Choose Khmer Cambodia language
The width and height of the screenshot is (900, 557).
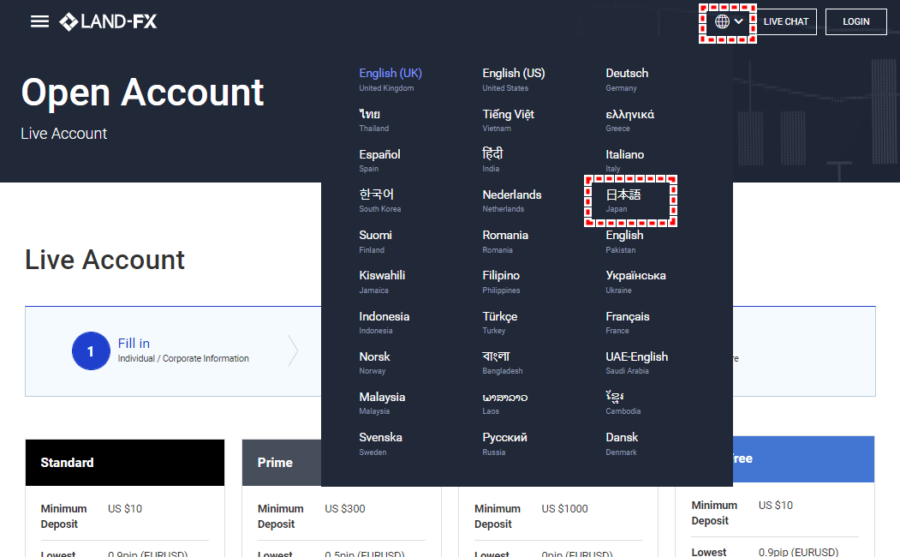(623, 403)
